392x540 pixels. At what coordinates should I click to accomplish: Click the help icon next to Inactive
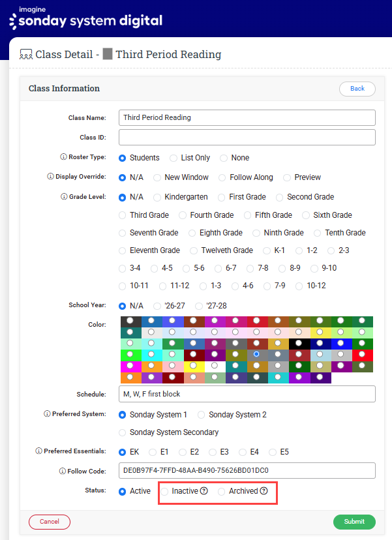click(204, 490)
